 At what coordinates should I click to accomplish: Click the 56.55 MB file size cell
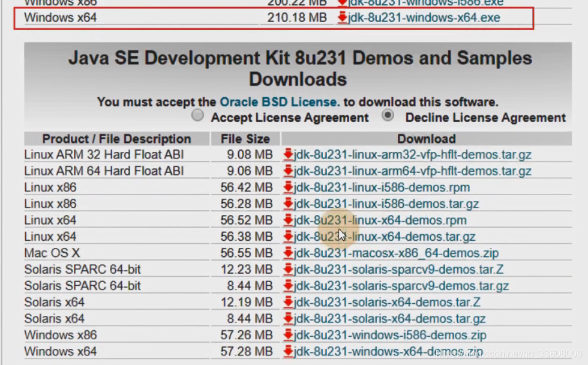(x=247, y=253)
